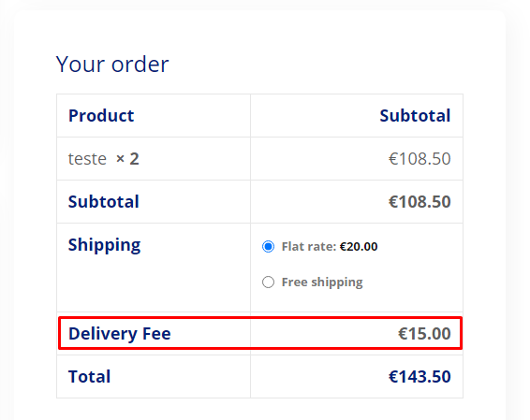This screenshot has width=530, height=420.
Task: Click the red highlighted Delivery Fee row
Action: click(x=260, y=333)
